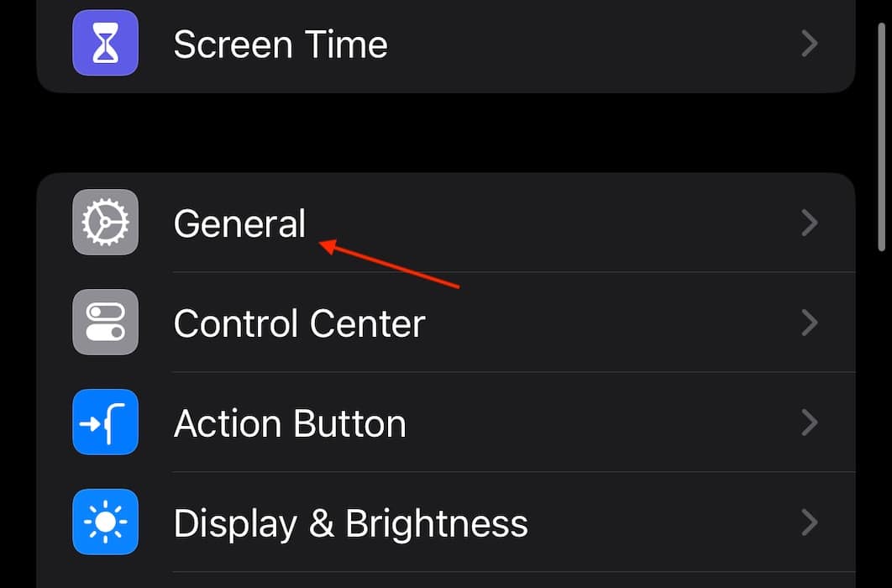Click the chevron on the General row

point(809,223)
